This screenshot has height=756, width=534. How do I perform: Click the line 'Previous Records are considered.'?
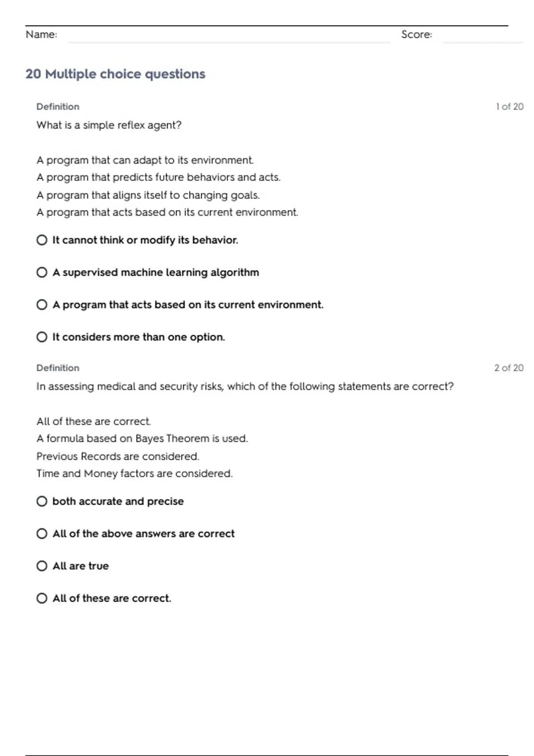pyautogui.click(x=118, y=456)
